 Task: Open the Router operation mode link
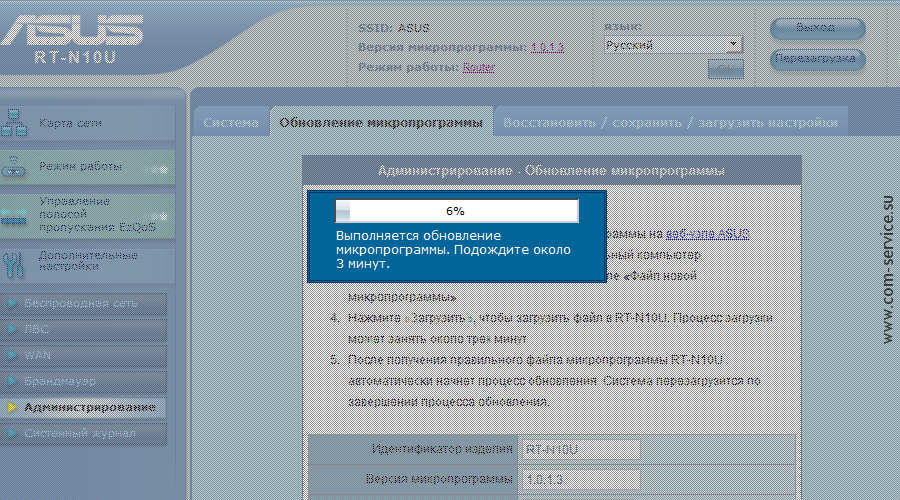pyautogui.click(x=479, y=67)
